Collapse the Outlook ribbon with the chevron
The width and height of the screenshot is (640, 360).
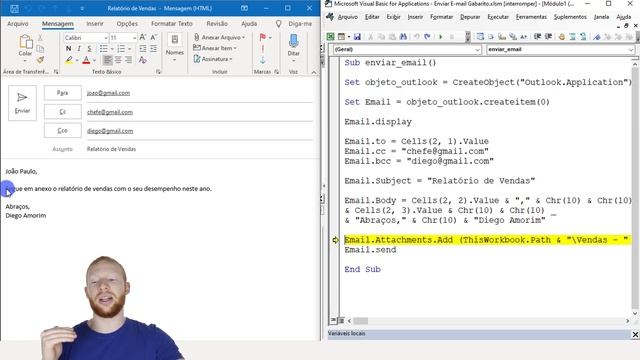pos(313,72)
